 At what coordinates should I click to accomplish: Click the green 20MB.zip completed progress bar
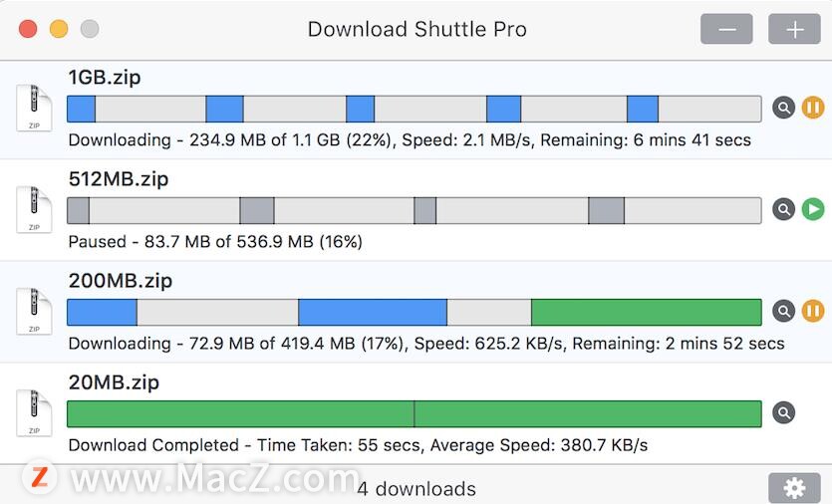click(x=414, y=413)
